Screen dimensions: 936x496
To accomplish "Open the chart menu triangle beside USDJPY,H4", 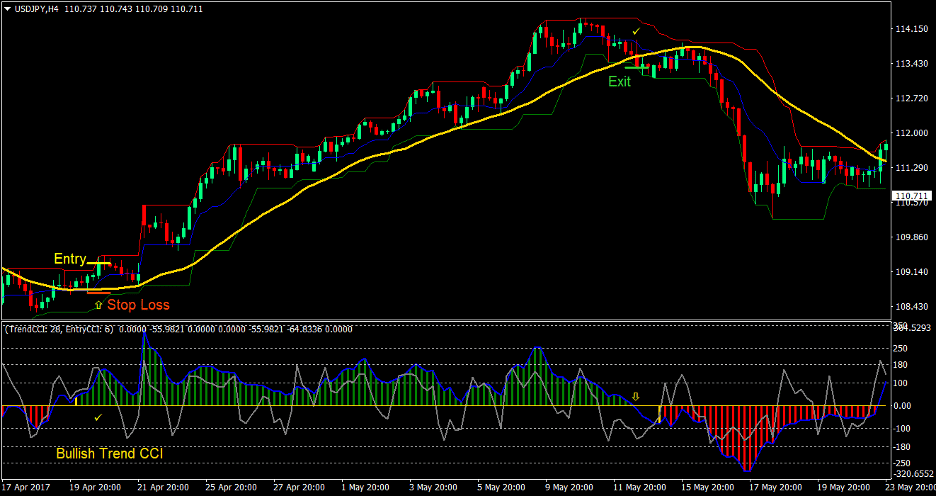I will point(7,7).
